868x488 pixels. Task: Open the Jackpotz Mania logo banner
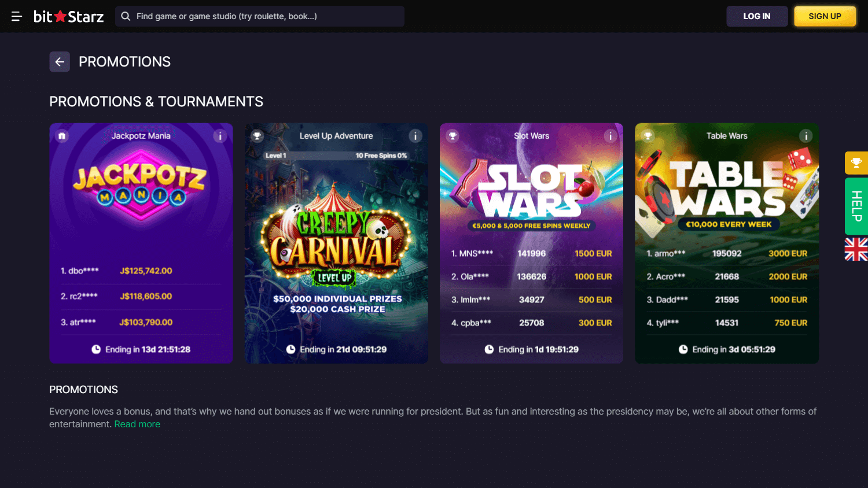tap(140, 185)
